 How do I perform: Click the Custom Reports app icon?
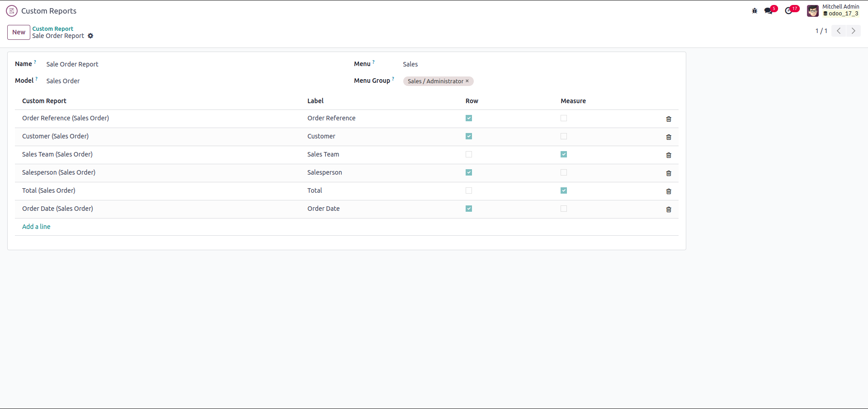(12, 11)
